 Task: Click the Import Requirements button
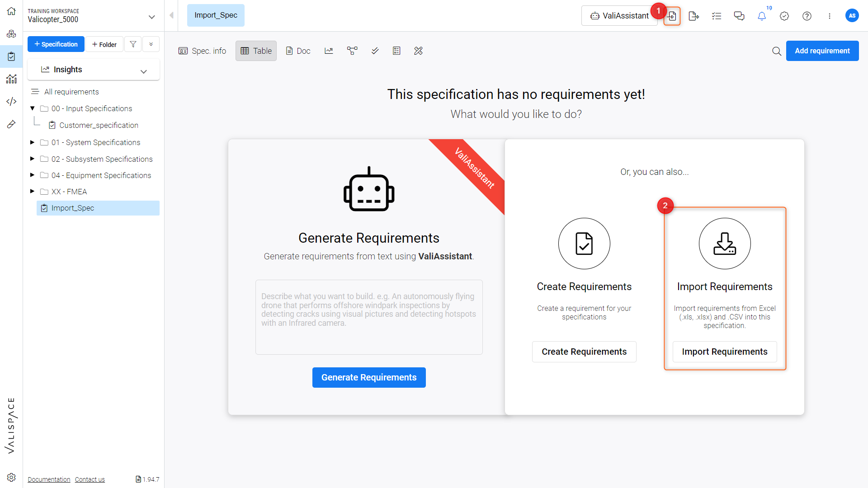(x=725, y=352)
